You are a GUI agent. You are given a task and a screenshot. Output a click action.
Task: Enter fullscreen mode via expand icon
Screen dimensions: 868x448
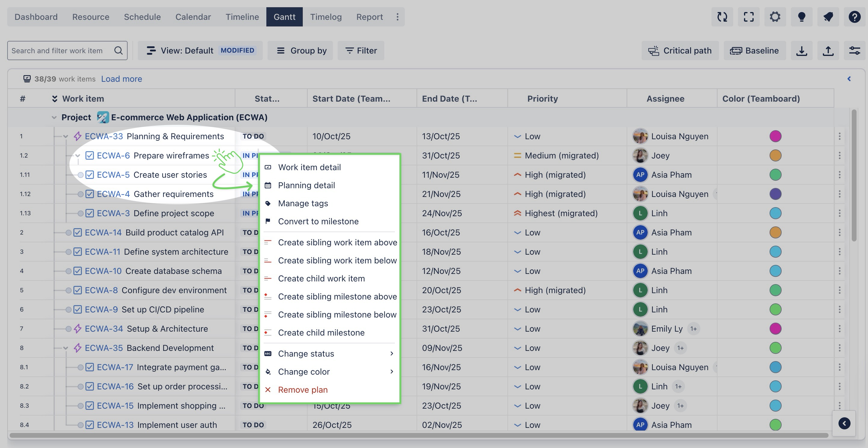click(x=749, y=17)
